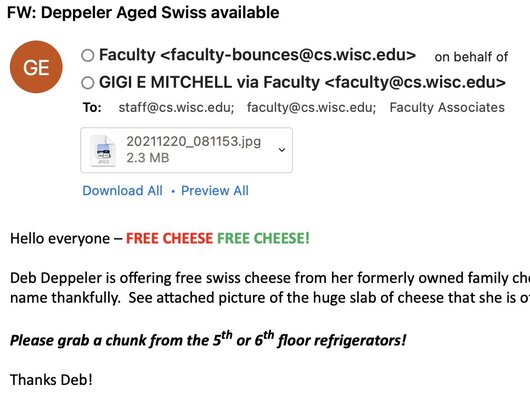Click the "on behalf of" label
The image size is (530, 397).
(471, 57)
